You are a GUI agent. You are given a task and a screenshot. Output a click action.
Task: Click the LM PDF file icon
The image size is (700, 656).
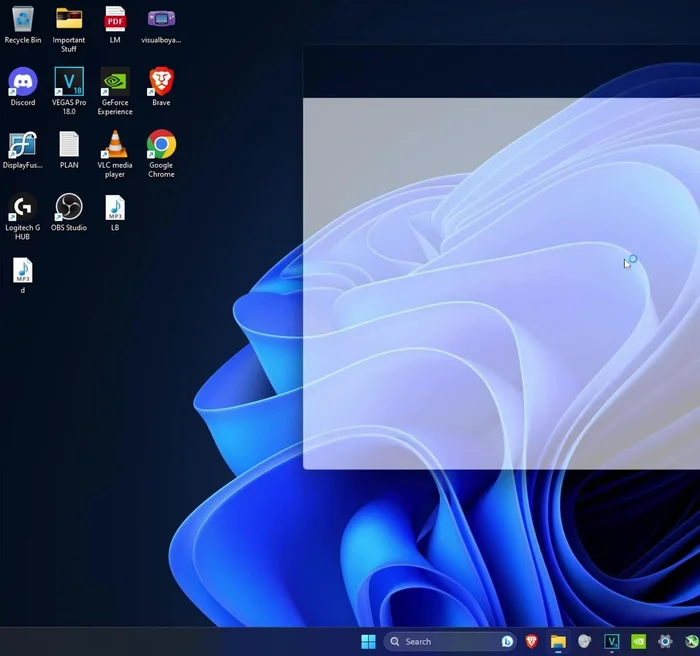point(115,20)
